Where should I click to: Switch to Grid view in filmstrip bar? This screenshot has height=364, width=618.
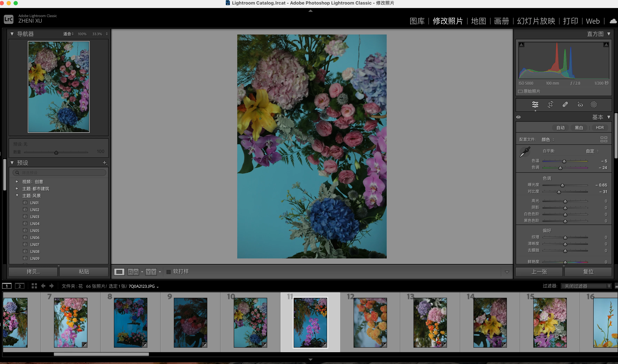(34, 286)
